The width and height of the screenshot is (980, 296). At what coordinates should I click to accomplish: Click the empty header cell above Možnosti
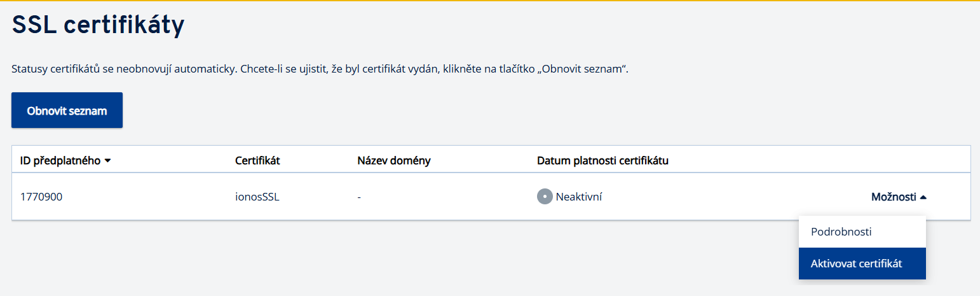click(896, 160)
